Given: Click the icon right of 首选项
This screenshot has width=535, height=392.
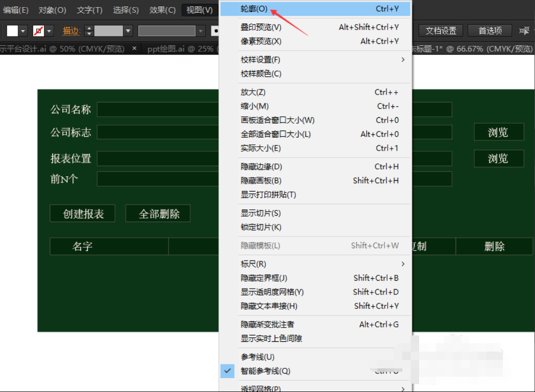Looking at the screenshot, I should pos(524,31).
